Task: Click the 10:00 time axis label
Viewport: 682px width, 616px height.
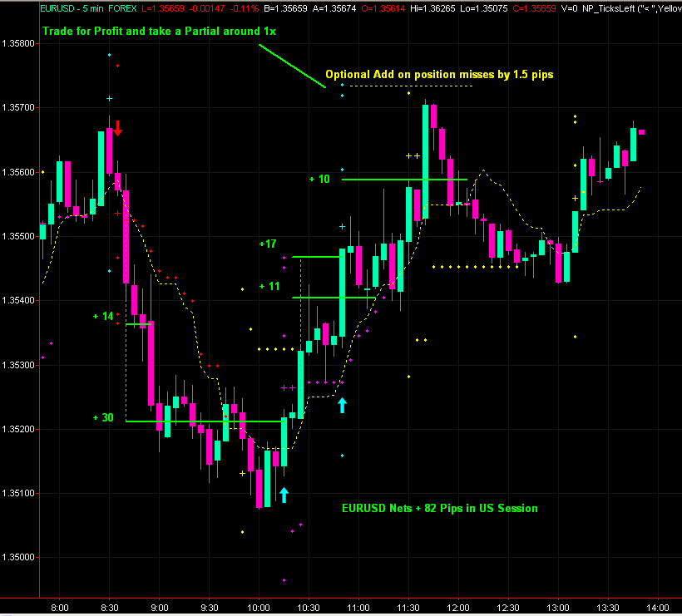Action: coord(259,608)
